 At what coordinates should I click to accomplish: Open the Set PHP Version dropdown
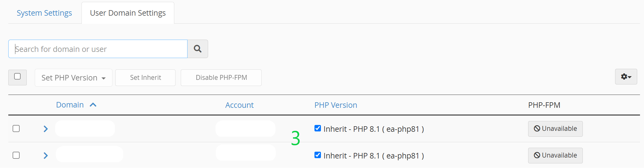click(73, 78)
